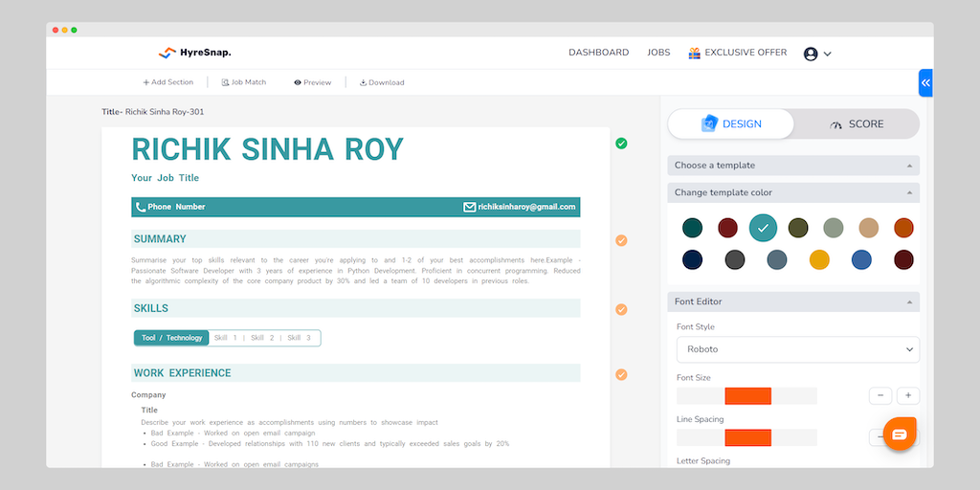
Task: Select the dark maroon color swatch
Action: pos(903,260)
